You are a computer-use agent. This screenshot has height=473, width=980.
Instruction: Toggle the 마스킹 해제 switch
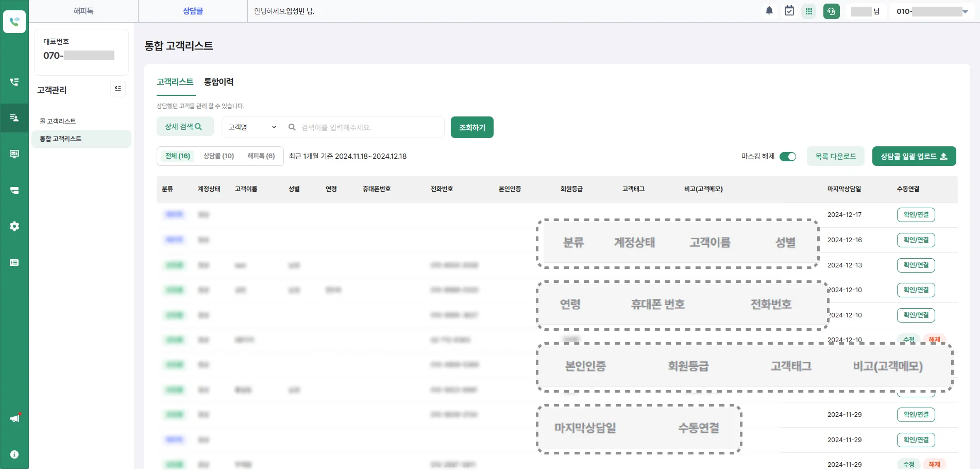[x=787, y=157]
